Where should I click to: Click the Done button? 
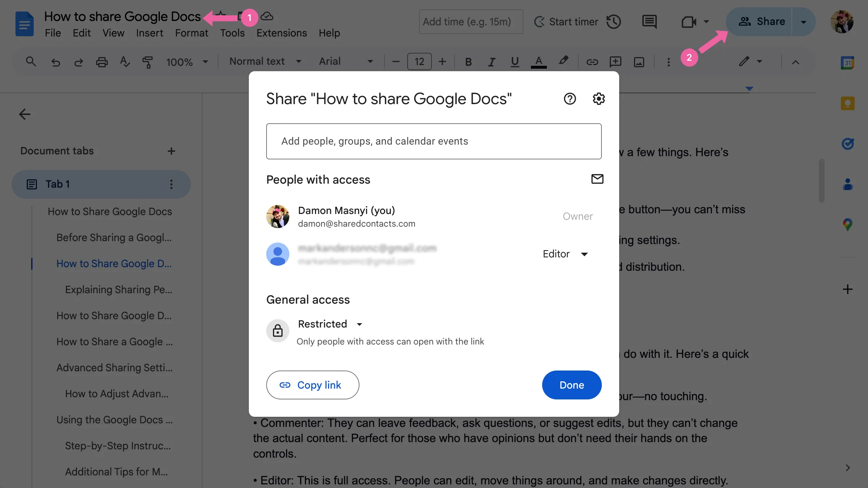pyautogui.click(x=571, y=385)
